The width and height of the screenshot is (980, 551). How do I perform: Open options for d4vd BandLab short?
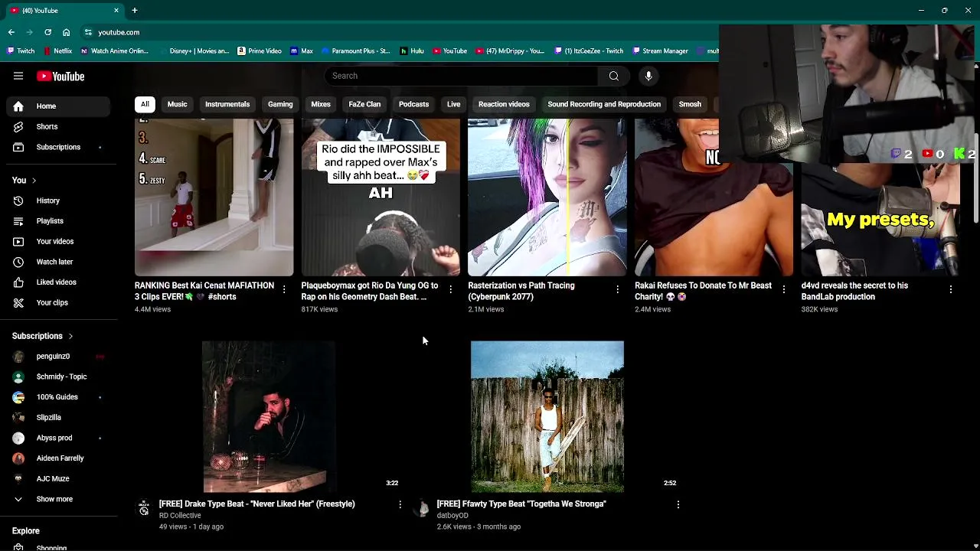coord(950,289)
